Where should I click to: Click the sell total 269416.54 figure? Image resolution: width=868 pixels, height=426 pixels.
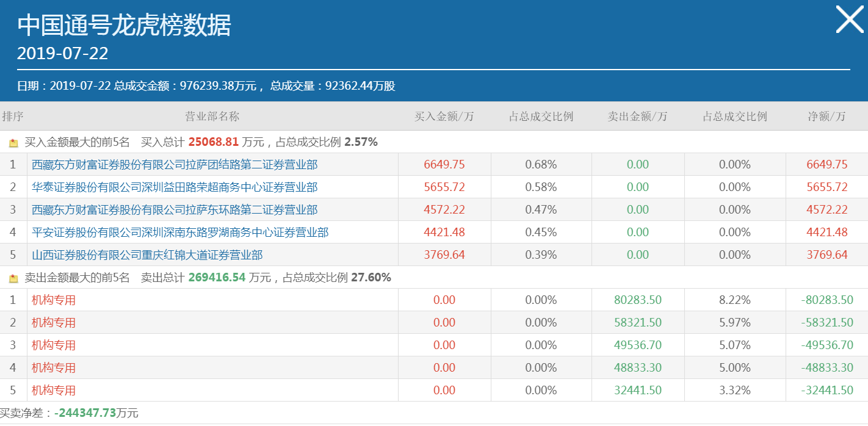tap(217, 278)
